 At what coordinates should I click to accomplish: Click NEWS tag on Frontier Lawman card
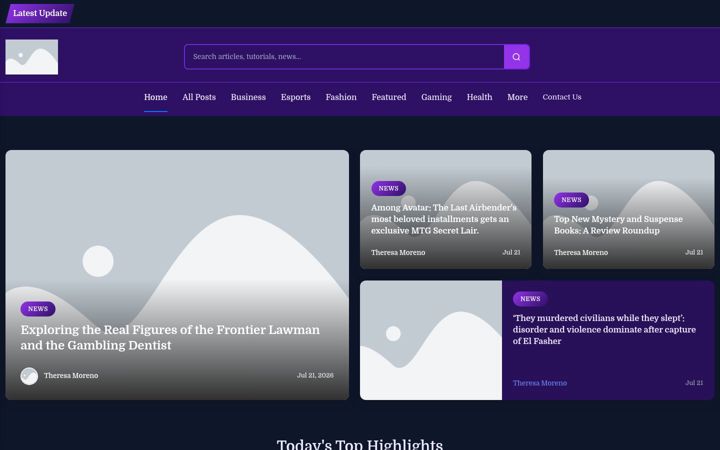[38, 309]
